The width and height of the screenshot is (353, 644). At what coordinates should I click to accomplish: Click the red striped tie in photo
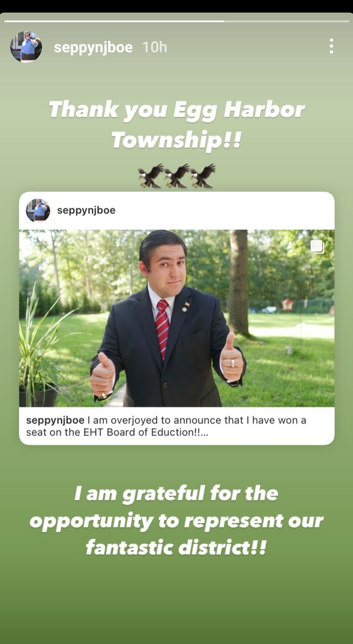pyautogui.click(x=162, y=330)
